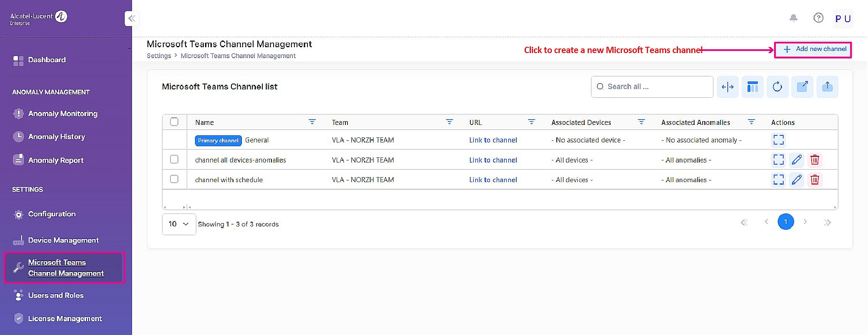Click the upload/export icon in toolbar

coord(827,87)
